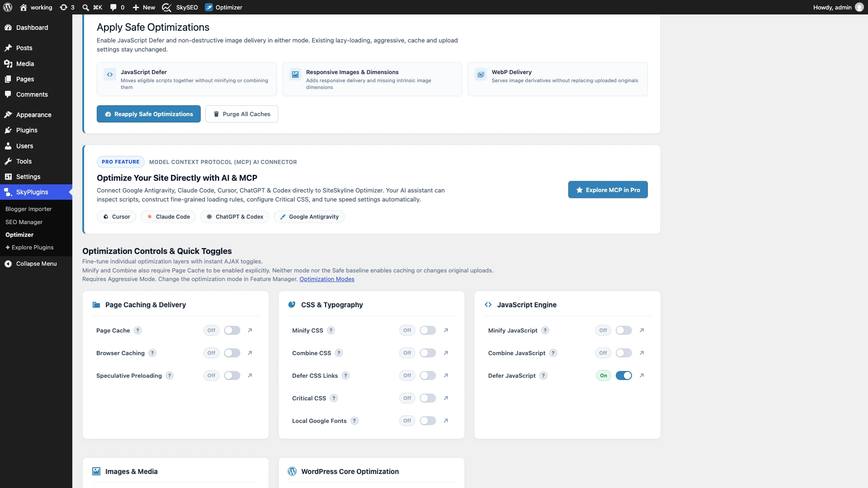Open Combine JavaScript settings arrow
The height and width of the screenshot is (488, 868).
[x=642, y=353]
